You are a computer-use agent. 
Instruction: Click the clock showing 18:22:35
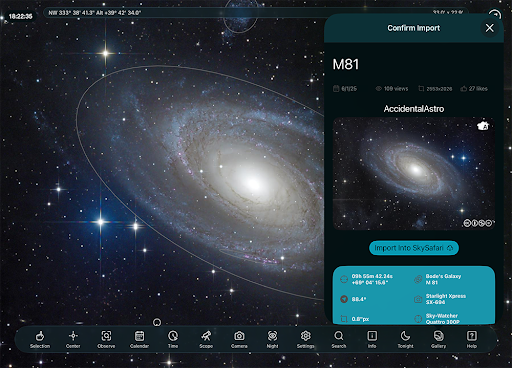coord(20,16)
